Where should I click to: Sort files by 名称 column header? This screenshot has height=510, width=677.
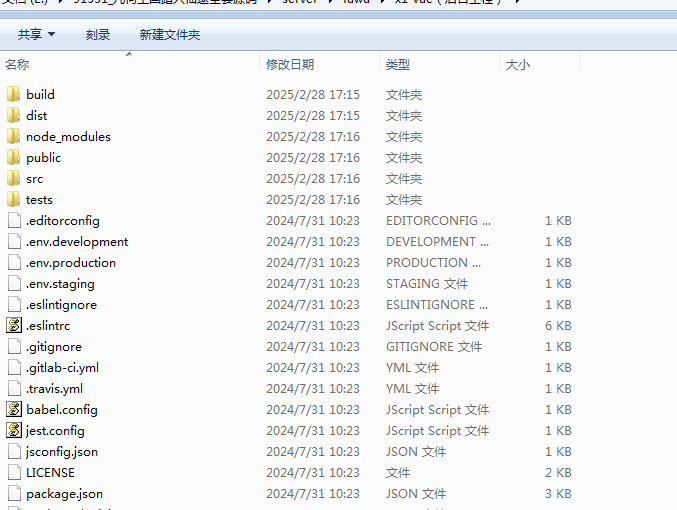[18, 65]
